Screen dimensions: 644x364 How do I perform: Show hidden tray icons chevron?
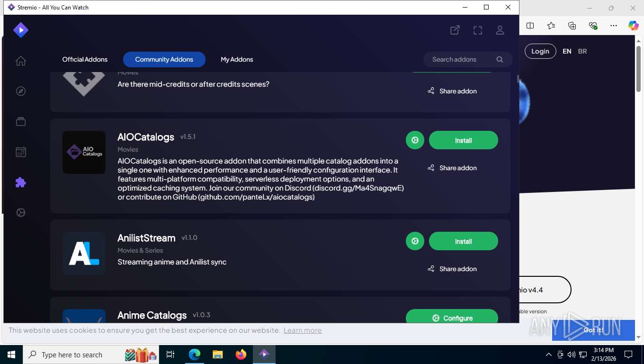point(549,355)
